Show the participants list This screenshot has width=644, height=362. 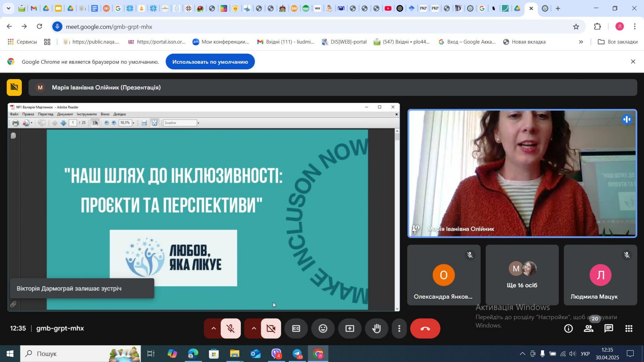[x=589, y=328]
